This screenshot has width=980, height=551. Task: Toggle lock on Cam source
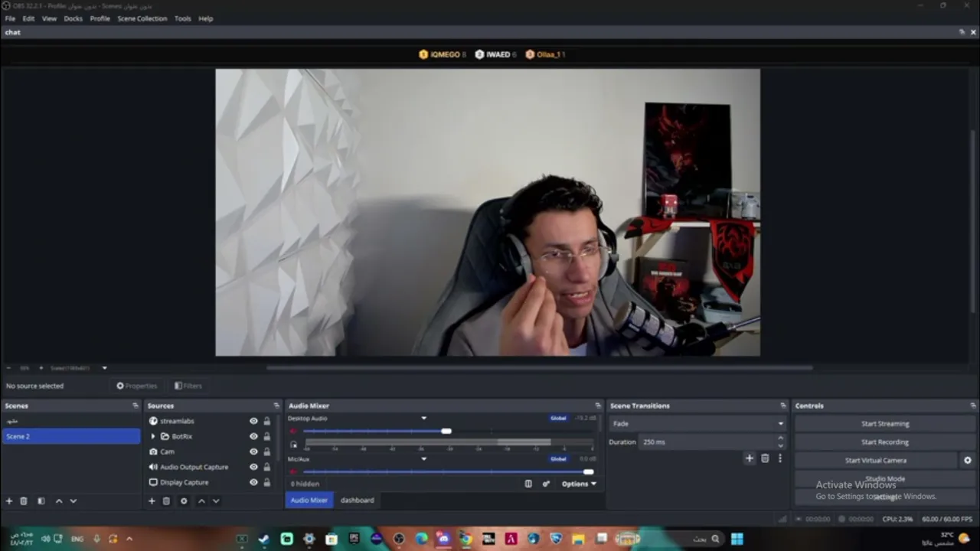point(267,452)
